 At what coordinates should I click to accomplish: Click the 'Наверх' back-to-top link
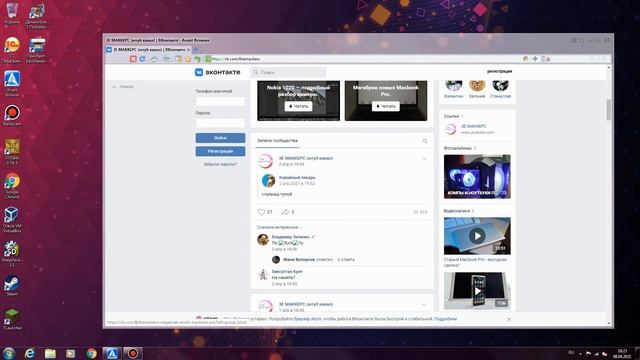pos(123,87)
